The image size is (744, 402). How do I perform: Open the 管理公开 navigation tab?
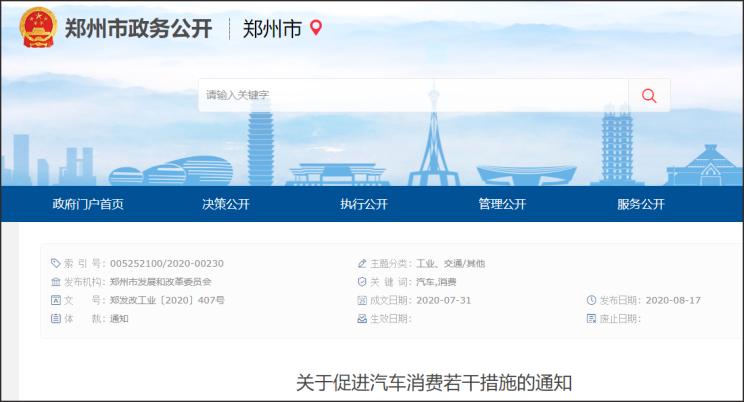tap(502, 204)
